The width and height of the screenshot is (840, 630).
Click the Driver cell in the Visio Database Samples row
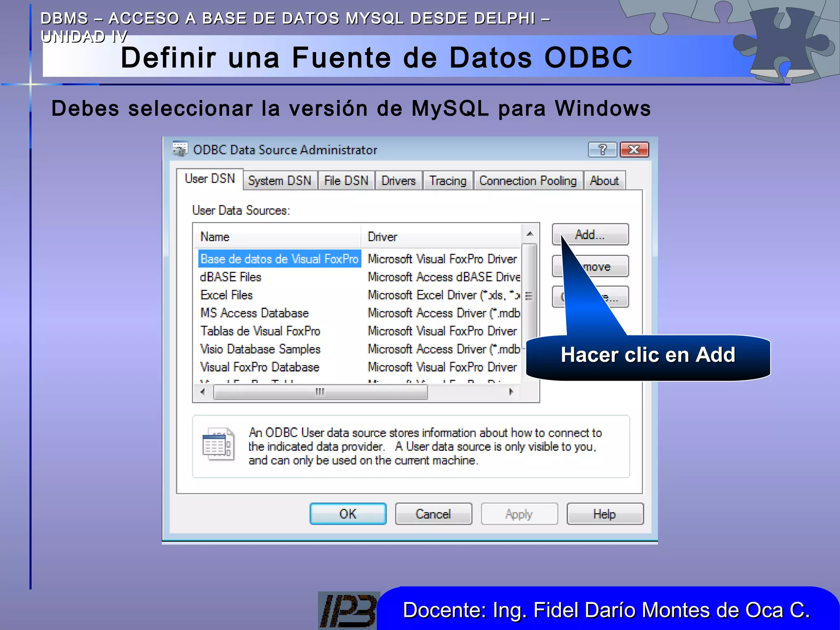[444, 349]
